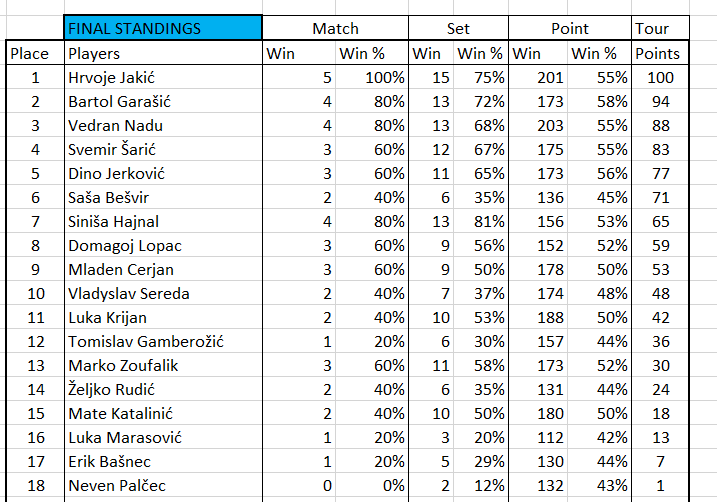Select the FINAL STANDINGS header cell
Viewport: 717px width, 502px height.
click(x=163, y=29)
